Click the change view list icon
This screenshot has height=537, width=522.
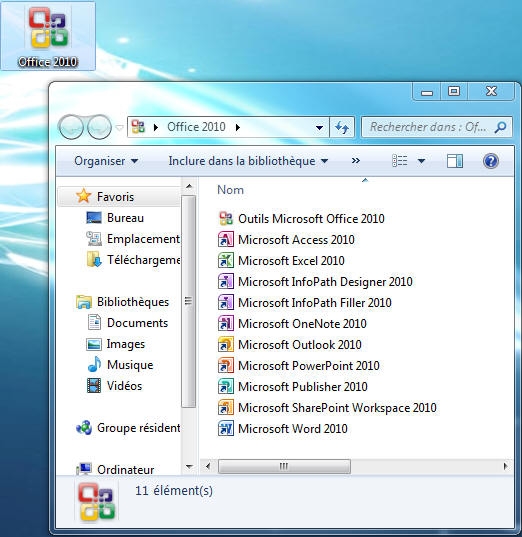click(x=399, y=161)
